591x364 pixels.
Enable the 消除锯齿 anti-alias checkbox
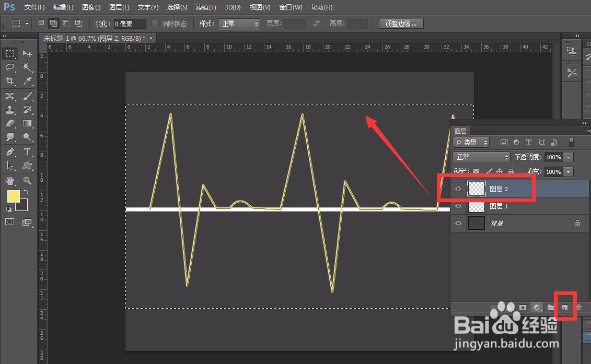click(x=155, y=24)
